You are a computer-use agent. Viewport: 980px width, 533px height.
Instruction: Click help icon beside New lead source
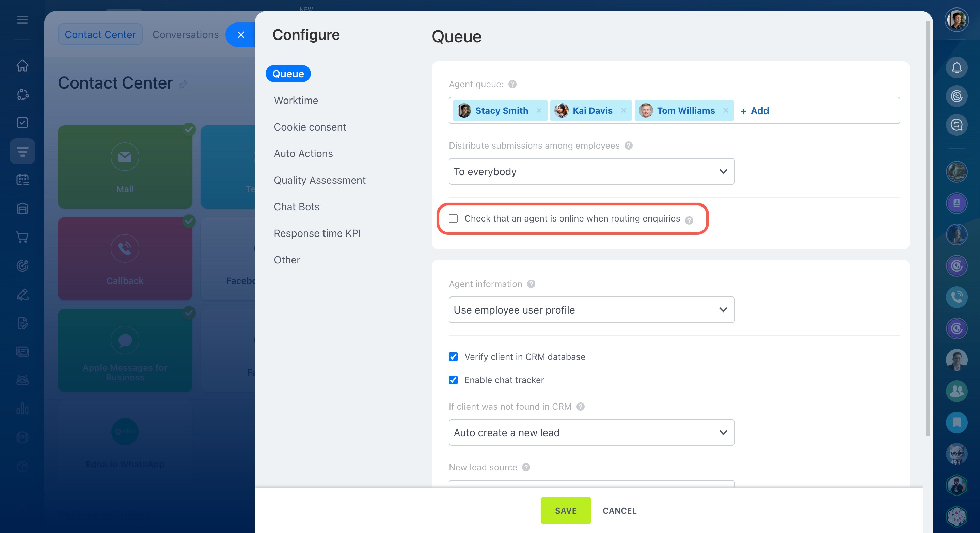coord(526,467)
